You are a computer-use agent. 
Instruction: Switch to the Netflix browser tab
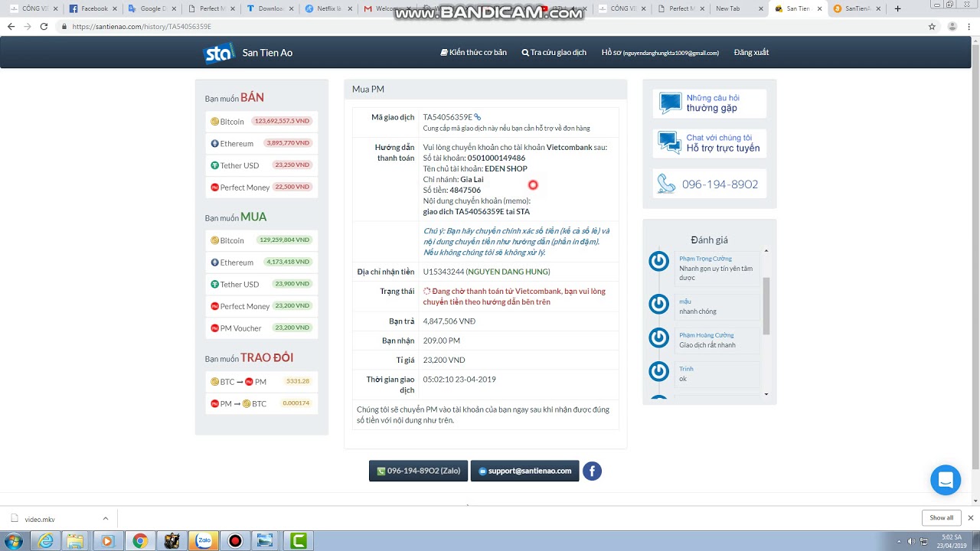point(329,8)
